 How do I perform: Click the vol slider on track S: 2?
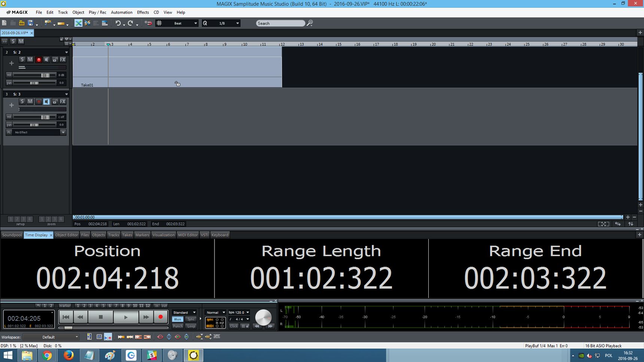pos(34,75)
